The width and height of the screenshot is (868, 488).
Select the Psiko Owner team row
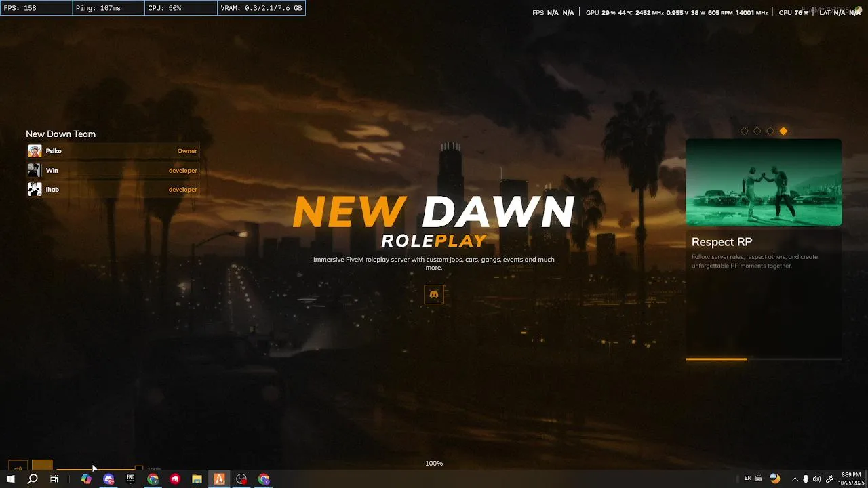[x=113, y=151]
